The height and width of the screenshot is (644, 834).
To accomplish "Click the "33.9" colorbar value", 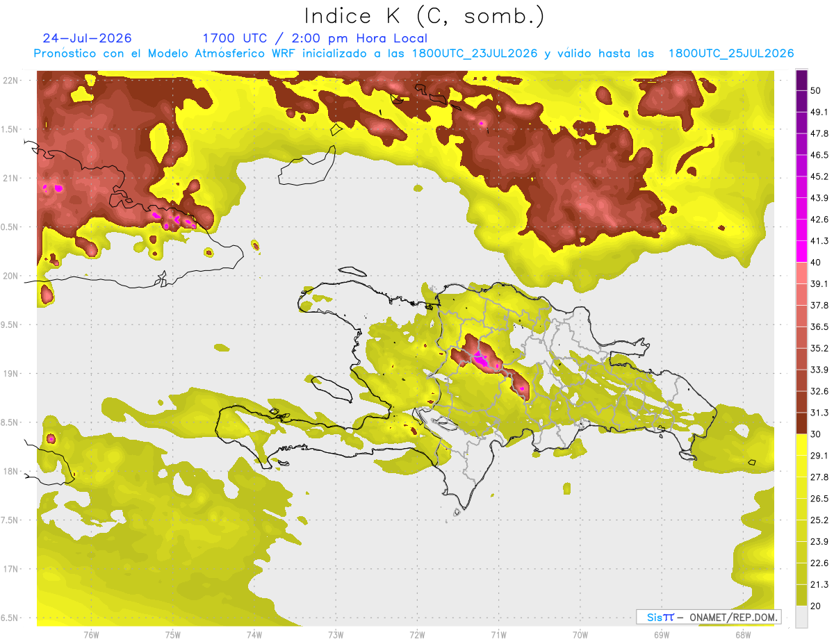I will click(x=819, y=370).
